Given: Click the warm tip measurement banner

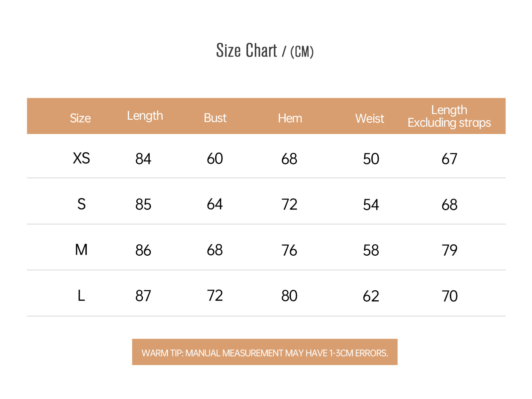Looking at the screenshot, I should pyautogui.click(x=265, y=352).
